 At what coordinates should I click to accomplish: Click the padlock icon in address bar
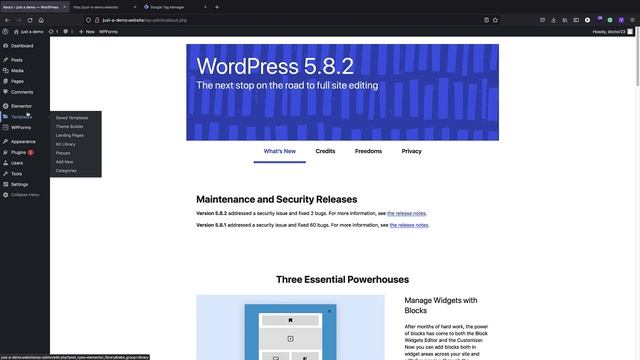click(97, 20)
